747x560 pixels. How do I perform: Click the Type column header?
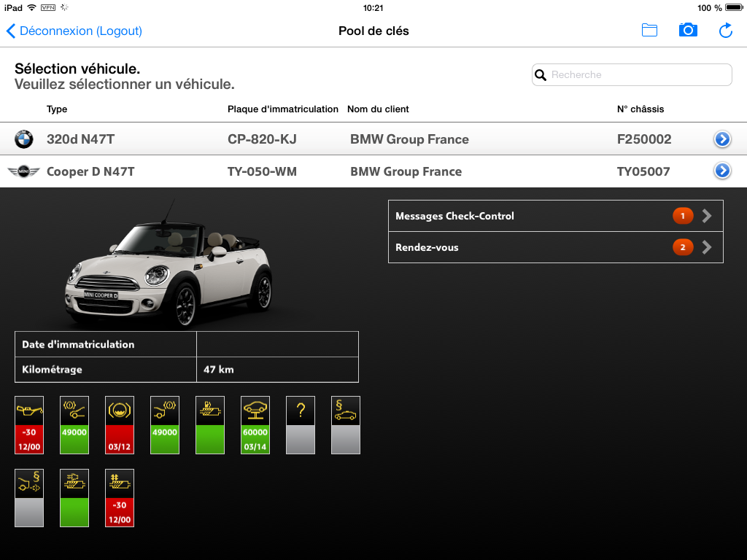57,109
